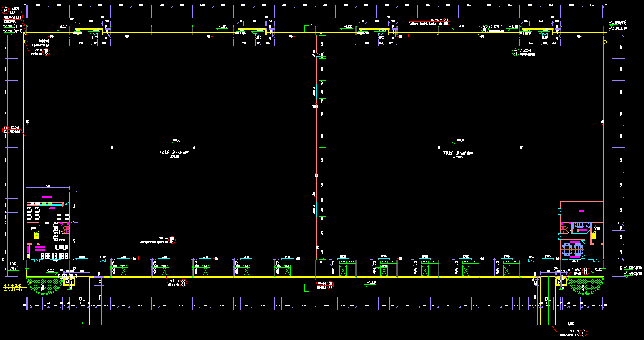Viewport: 644px width, 340px height.
Task: Click the yellow callout circle at bottom-left edge
Action: (7, 287)
